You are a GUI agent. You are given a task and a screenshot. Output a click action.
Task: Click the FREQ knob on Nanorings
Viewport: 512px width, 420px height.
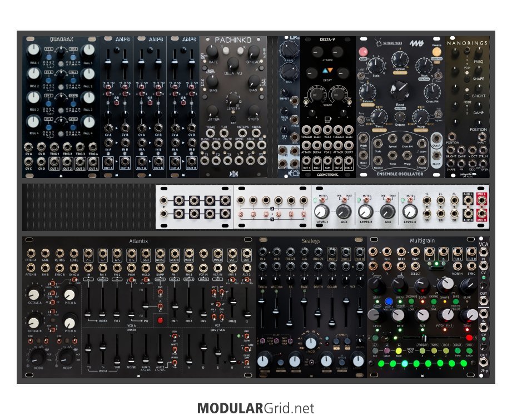(479, 53)
